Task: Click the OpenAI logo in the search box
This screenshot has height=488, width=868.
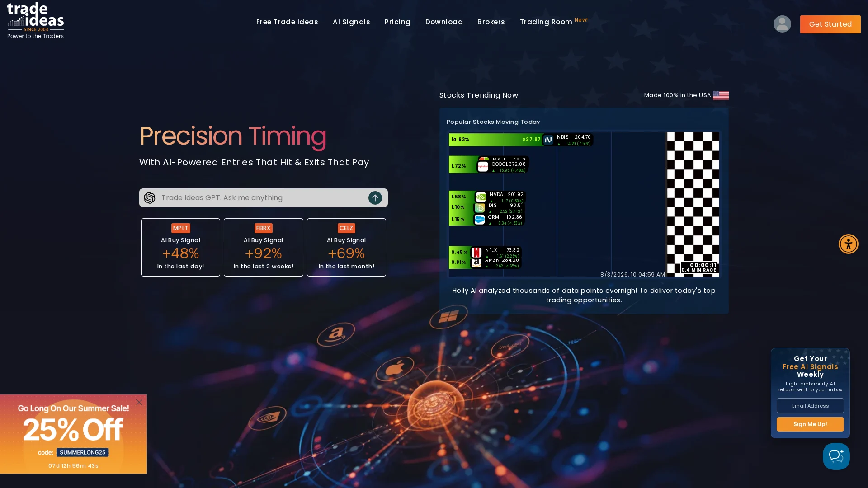Action: click(150, 198)
